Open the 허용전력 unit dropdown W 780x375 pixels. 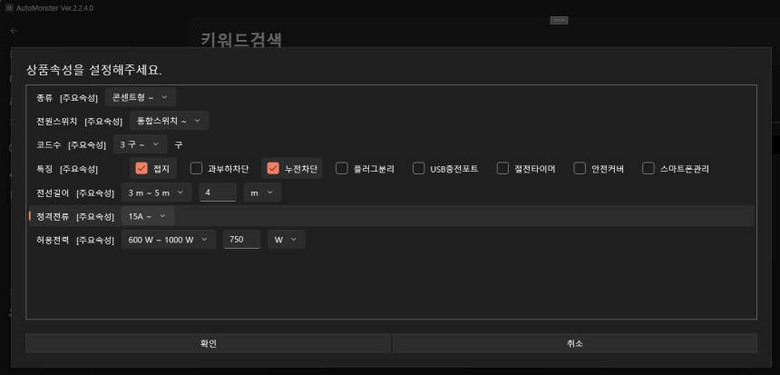coord(287,240)
